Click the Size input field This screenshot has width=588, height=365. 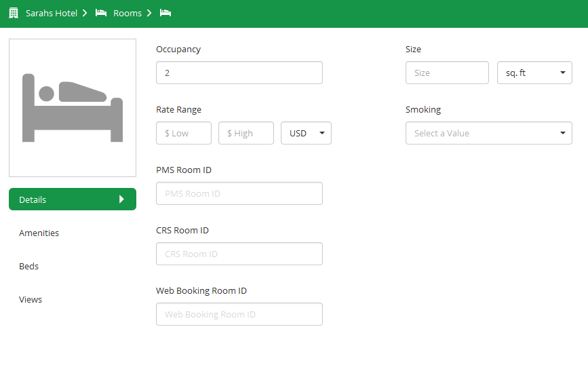(x=447, y=73)
